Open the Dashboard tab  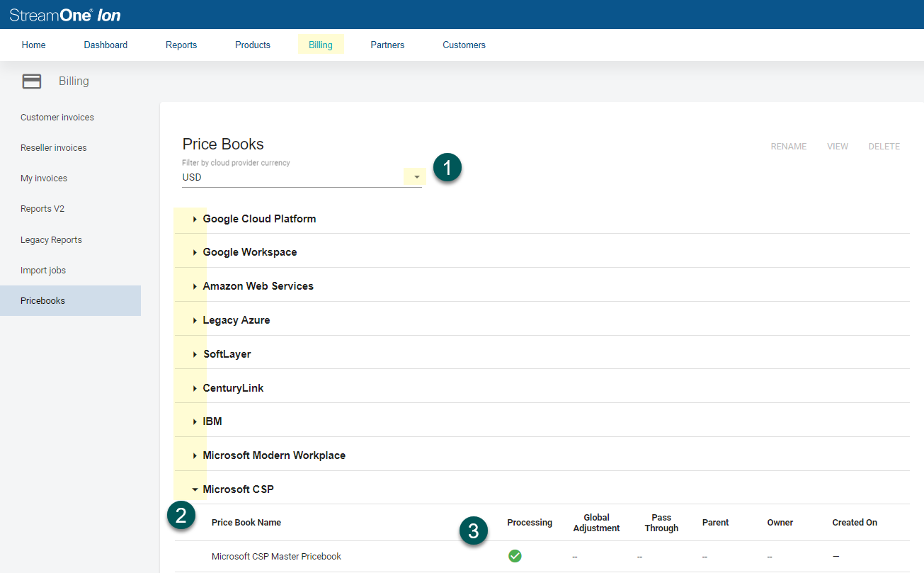(x=105, y=45)
